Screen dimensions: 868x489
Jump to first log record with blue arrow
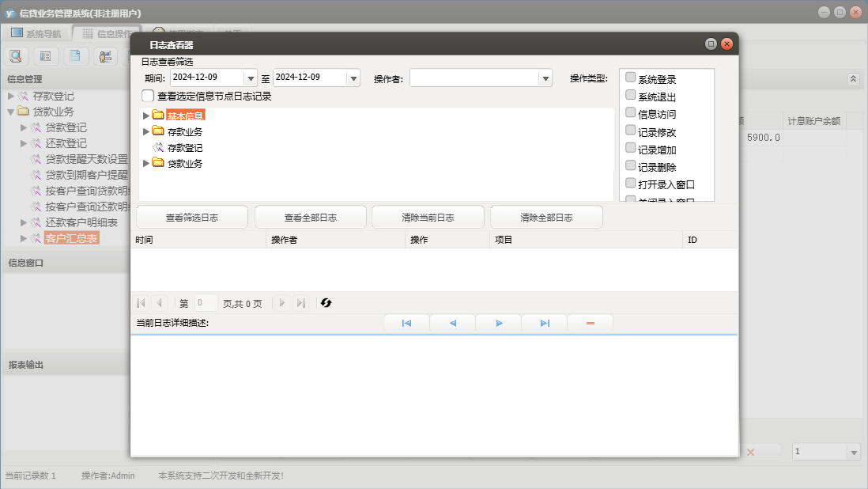pos(406,323)
